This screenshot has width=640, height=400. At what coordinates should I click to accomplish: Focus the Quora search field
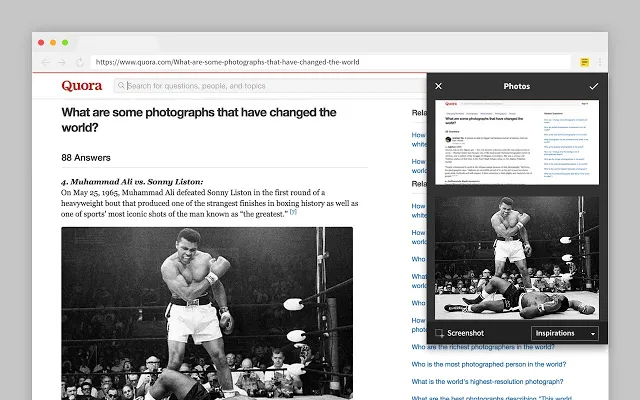(269, 86)
